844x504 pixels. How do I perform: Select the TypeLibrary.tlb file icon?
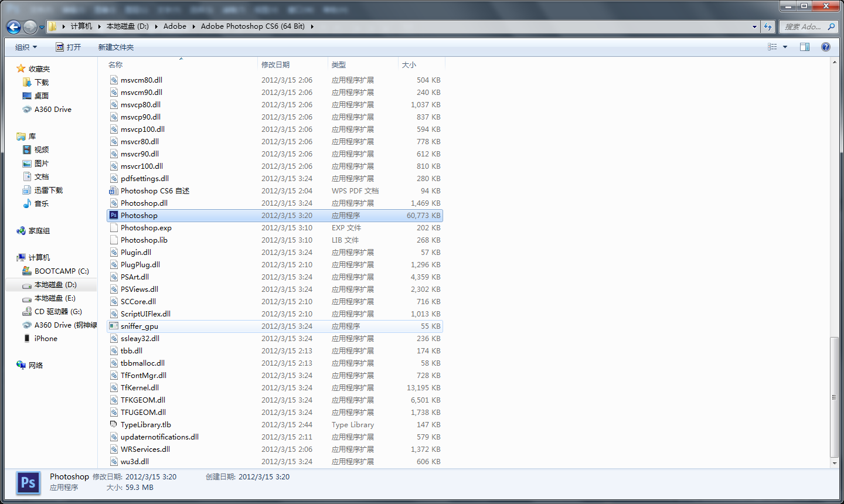pyautogui.click(x=114, y=424)
